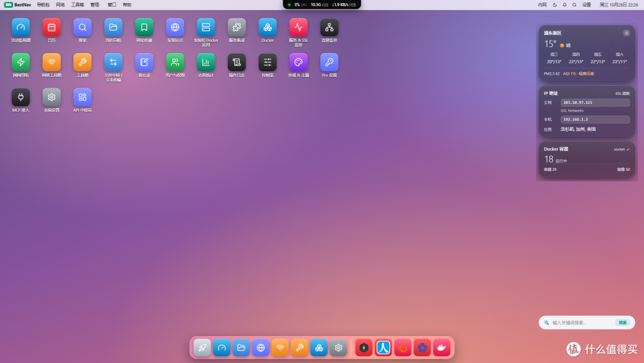Screen dimensions: 644x363
Task: Click the rocket launcher icon in the dock
Action: pyautogui.click(x=202, y=348)
